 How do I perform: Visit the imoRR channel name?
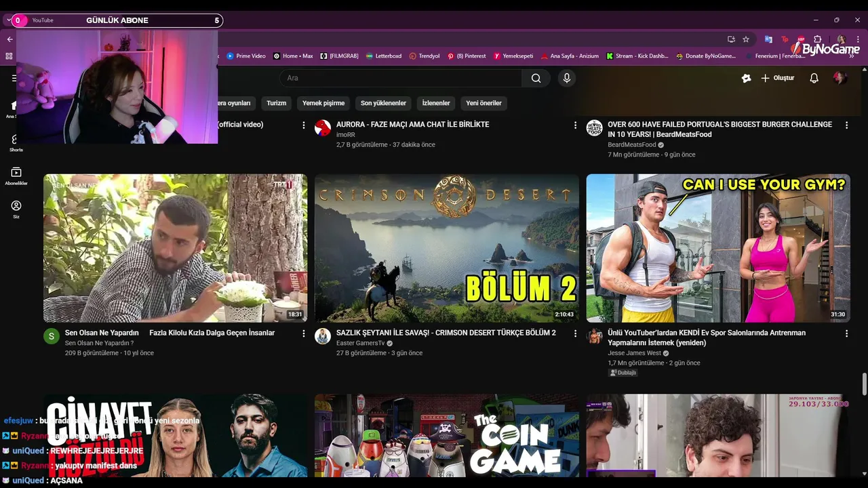345,135
